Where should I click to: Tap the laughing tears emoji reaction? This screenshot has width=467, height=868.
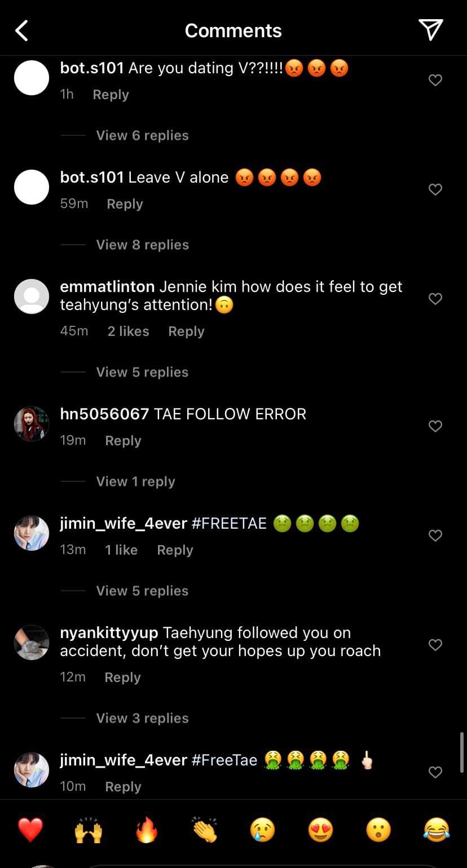pos(437,830)
